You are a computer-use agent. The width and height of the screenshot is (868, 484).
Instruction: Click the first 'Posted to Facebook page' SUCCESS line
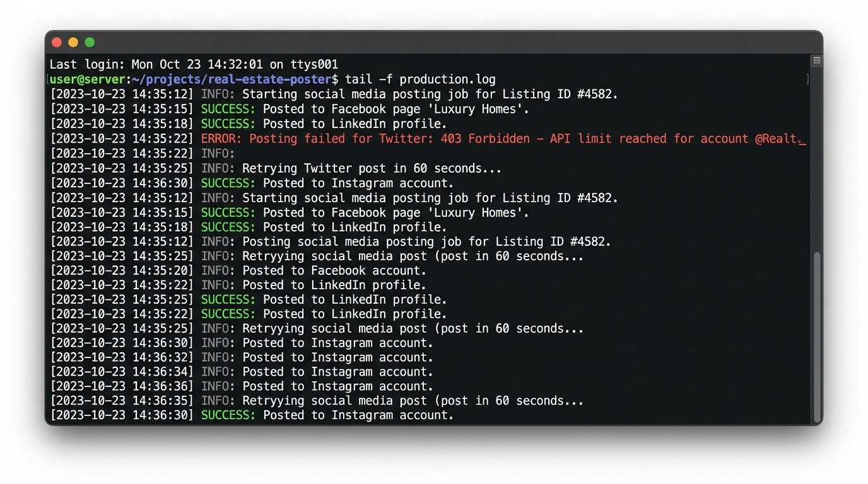pyautogui.click(x=290, y=109)
